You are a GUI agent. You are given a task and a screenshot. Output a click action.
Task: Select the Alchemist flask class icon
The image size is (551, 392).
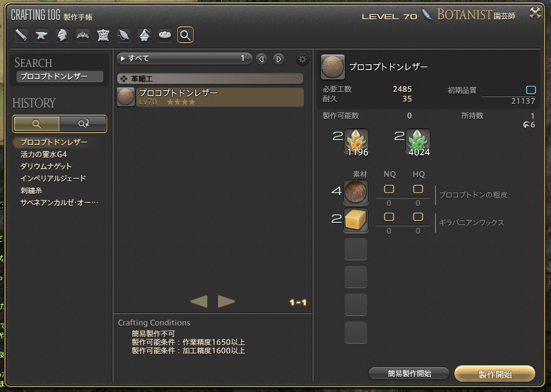144,35
